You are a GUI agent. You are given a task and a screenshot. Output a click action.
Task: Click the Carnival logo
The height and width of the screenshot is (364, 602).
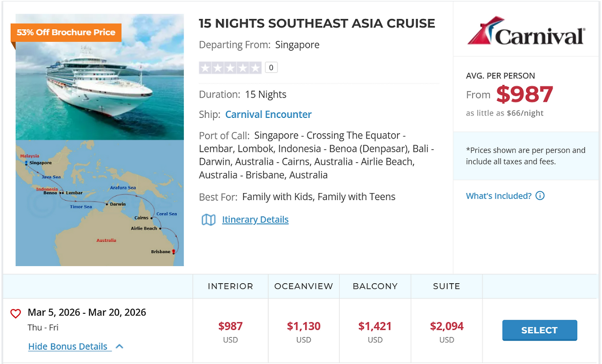click(526, 31)
